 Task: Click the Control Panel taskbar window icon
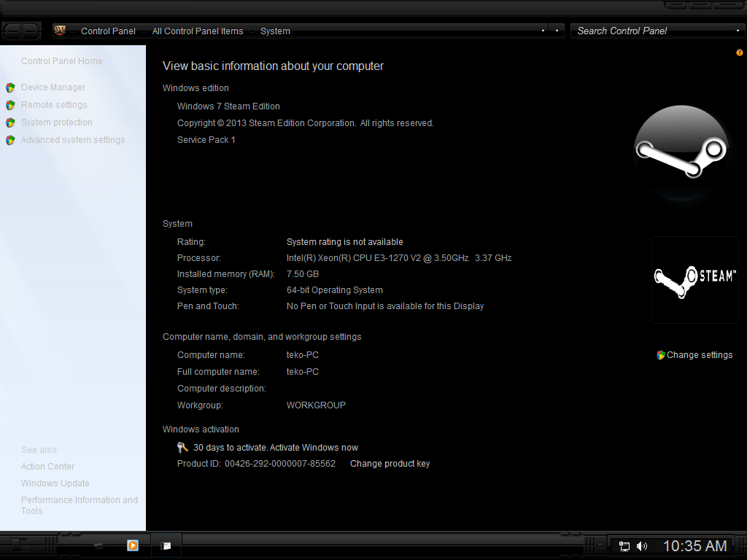166,545
